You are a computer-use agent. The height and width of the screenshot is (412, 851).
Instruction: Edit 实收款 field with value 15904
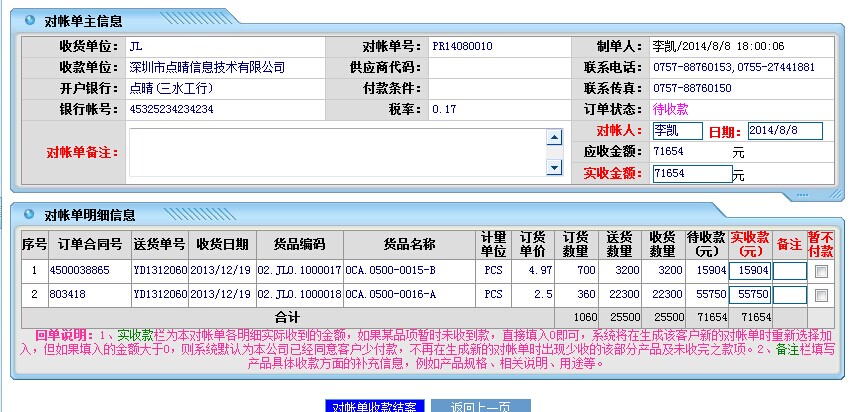click(749, 271)
